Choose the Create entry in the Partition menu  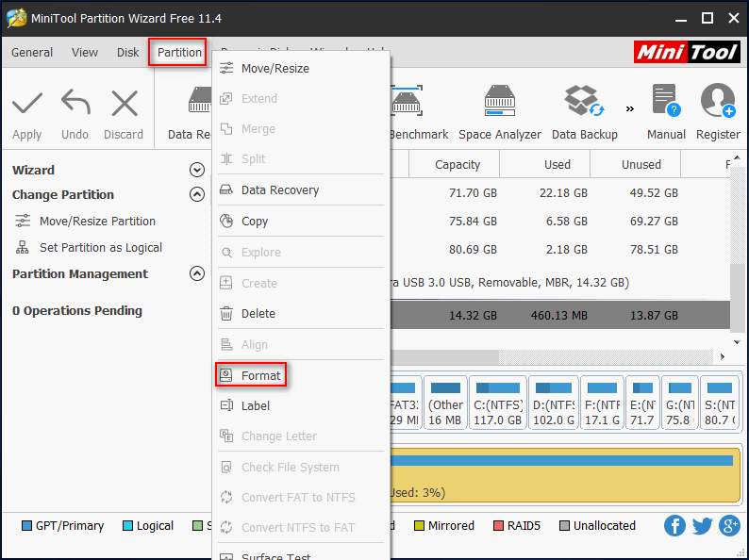tap(301, 283)
